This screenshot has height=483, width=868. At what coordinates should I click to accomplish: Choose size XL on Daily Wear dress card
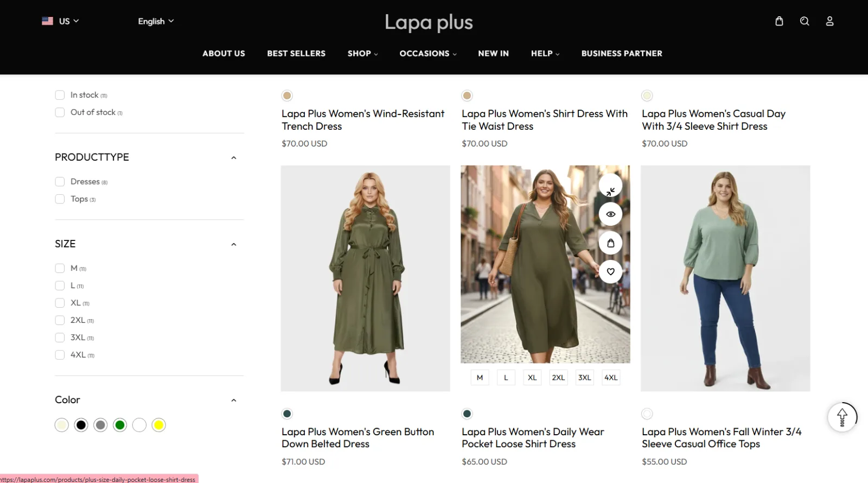532,378
